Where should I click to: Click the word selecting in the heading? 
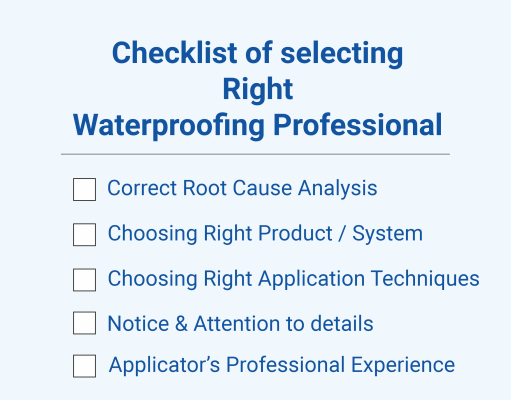click(342, 53)
